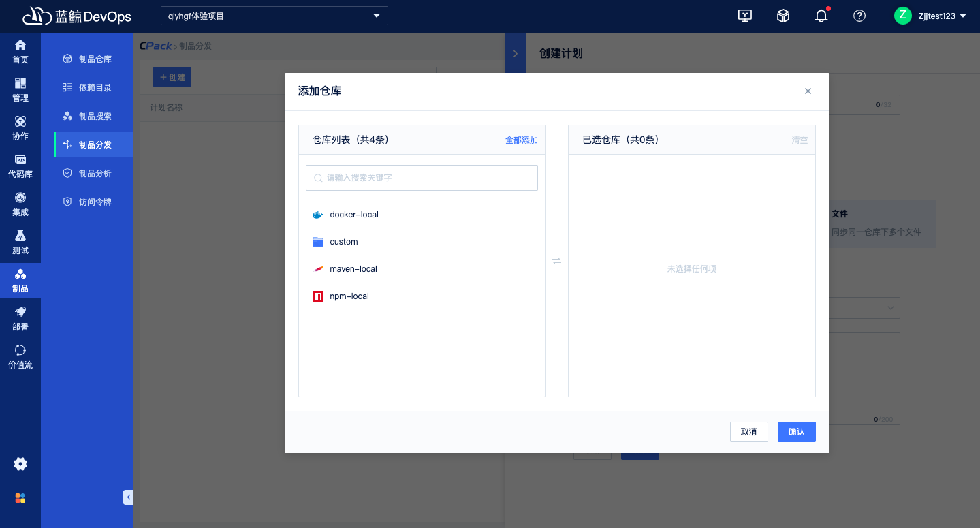Open the 部署 deployment section
This screenshot has width=980, height=528.
20,319
